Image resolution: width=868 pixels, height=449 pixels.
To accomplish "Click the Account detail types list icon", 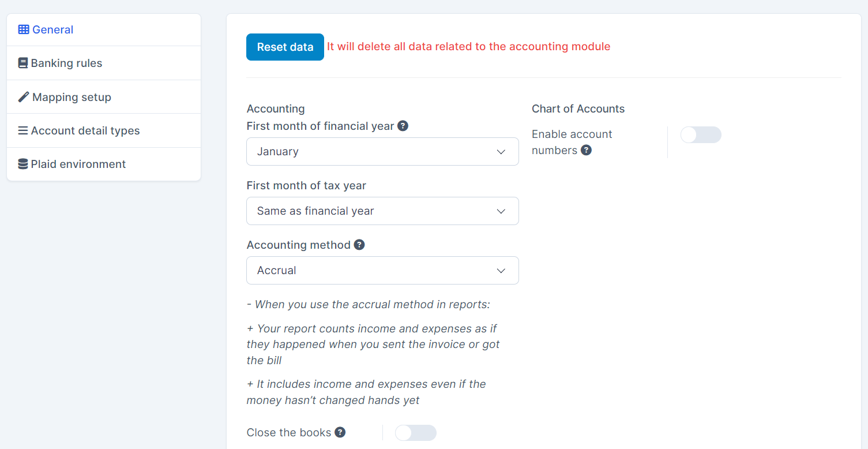I will (x=23, y=131).
